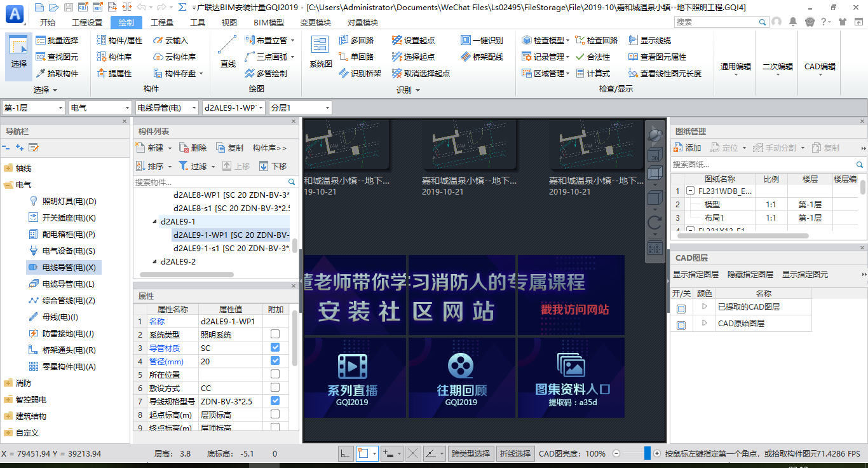Click 云输入 cloud input tool
Screen dimensions: 868x468
pyautogui.click(x=171, y=40)
